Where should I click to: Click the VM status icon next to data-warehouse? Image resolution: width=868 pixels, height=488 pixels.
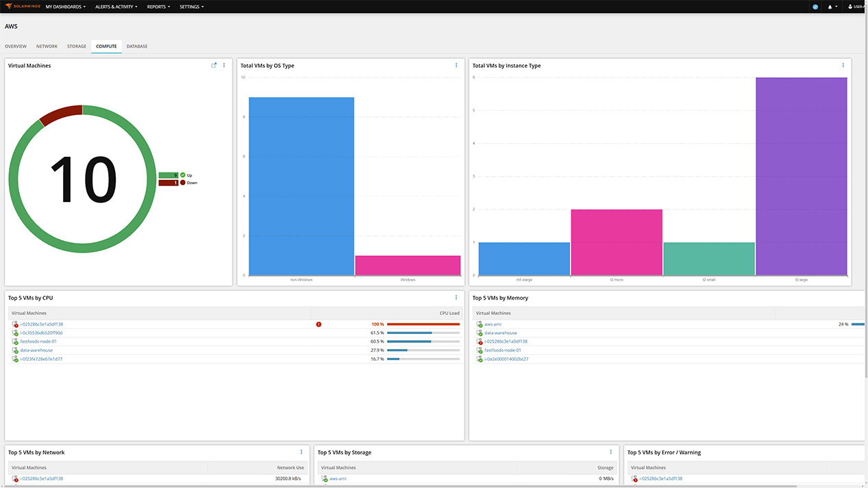click(x=15, y=350)
